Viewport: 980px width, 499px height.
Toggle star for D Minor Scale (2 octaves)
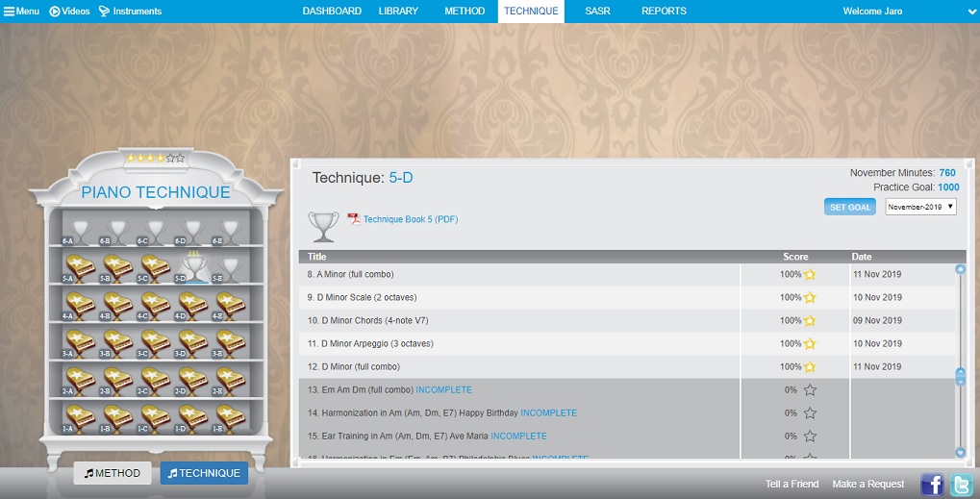point(810,297)
